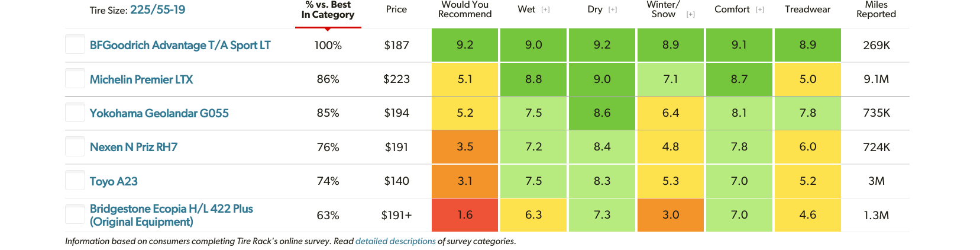980x250 pixels.
Task: Open the Toyo A23 tire page
Action: tap(114, 181)
